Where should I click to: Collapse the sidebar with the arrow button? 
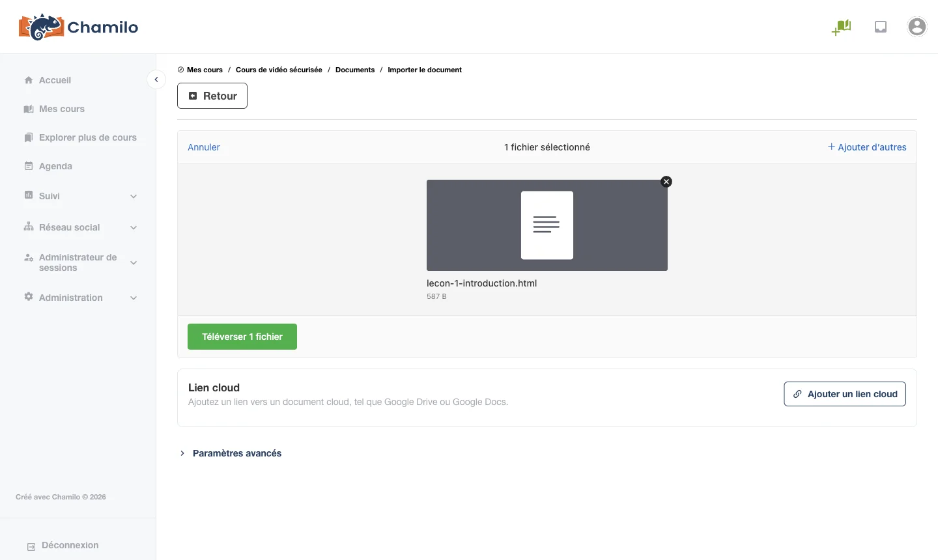[x=156, y=79]
